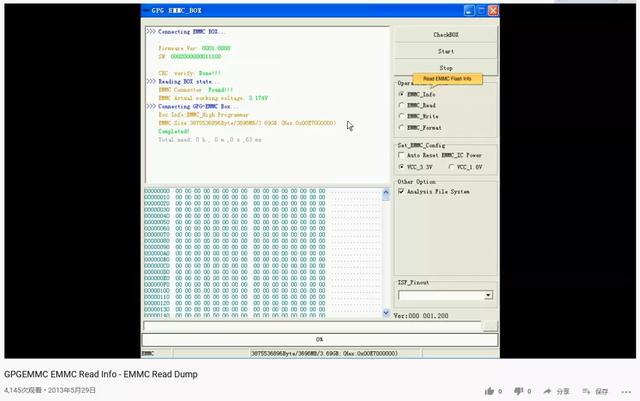
Task: Like the video with the thumbs-up icon
Action: 489,391
